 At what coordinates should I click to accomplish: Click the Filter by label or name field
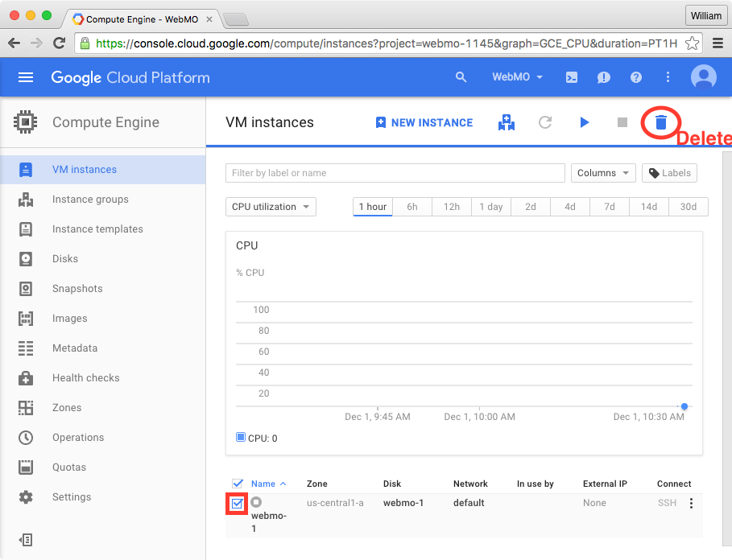click(x=395, y=173)
